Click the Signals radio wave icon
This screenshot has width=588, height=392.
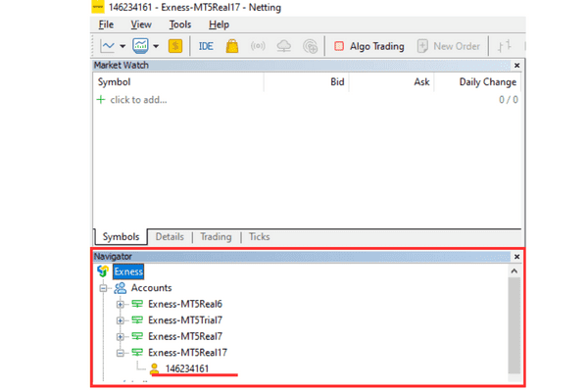259,46
